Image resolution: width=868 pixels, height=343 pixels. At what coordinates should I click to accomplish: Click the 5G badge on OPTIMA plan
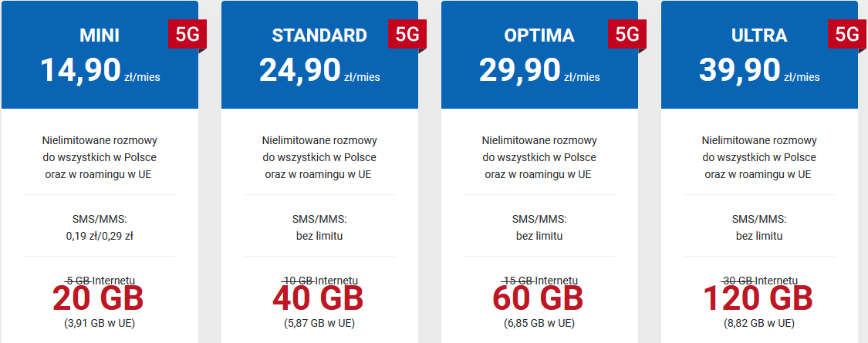tap(627, 35)
